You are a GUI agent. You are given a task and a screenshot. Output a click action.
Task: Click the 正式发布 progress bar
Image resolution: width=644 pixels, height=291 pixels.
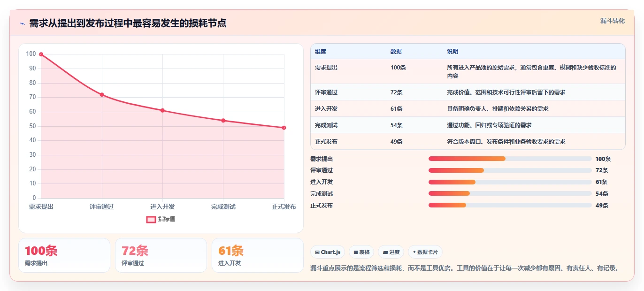[x=510, y=205]
